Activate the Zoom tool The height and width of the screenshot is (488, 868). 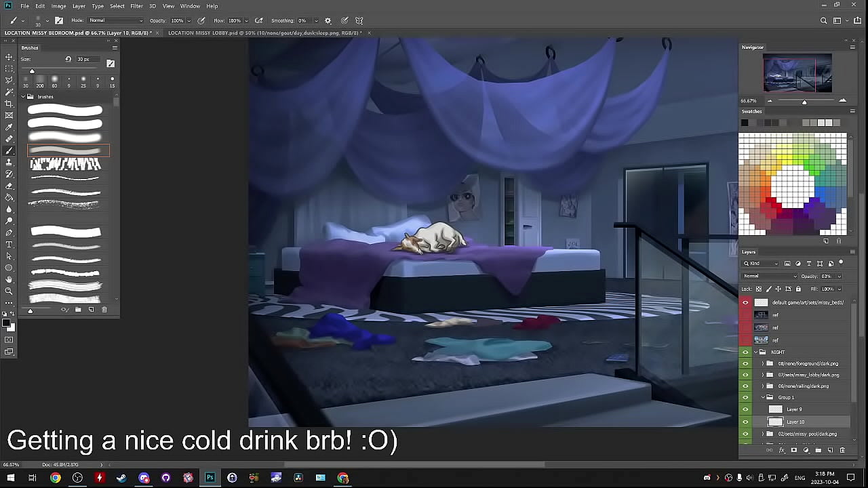(9, 291)
